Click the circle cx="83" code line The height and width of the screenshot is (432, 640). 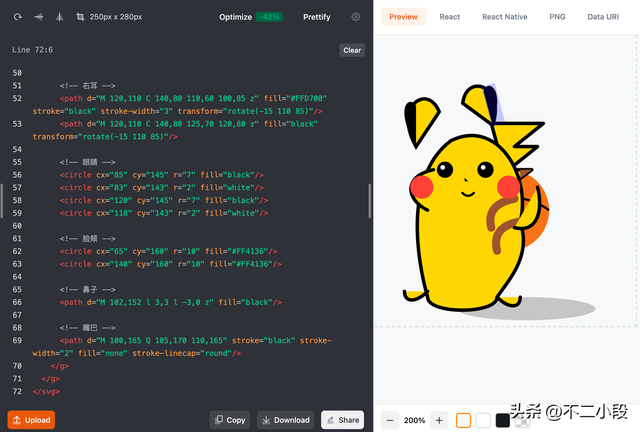click(x=162, y=187)
